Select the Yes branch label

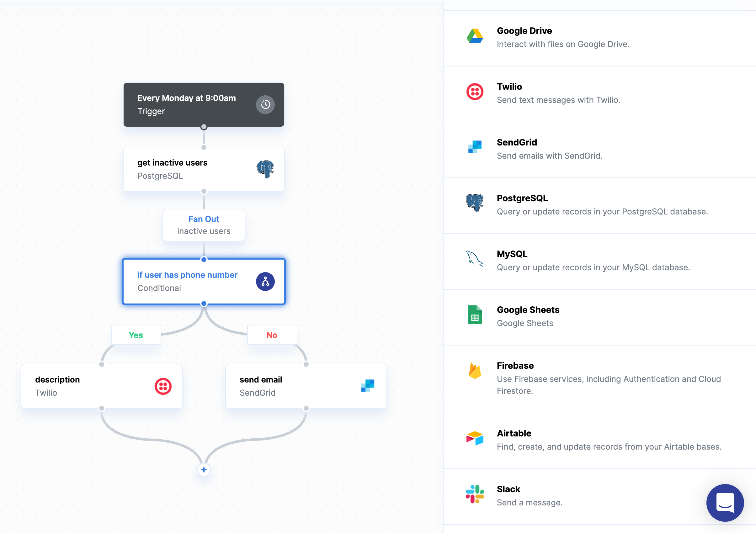(x=136, y=335)
